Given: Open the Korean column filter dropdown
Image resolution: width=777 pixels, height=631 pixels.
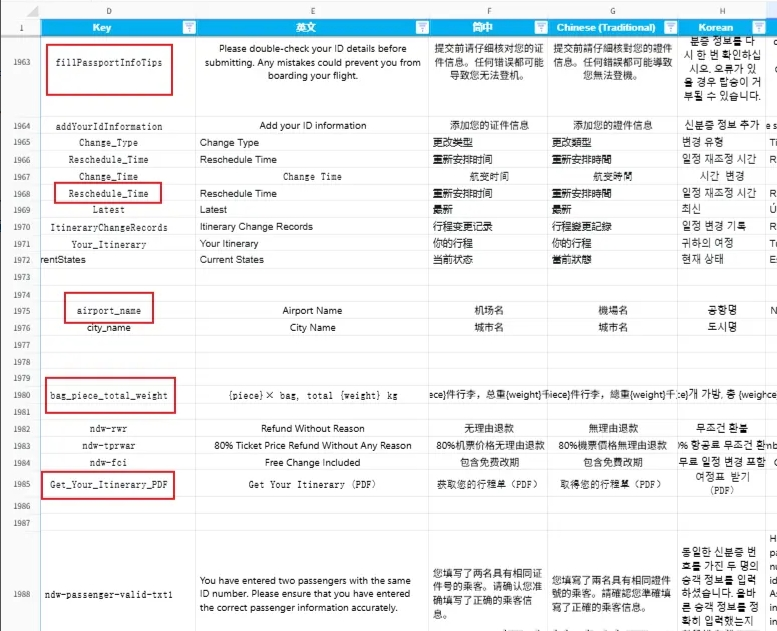Looking at the screenshot, I should 763,27.
